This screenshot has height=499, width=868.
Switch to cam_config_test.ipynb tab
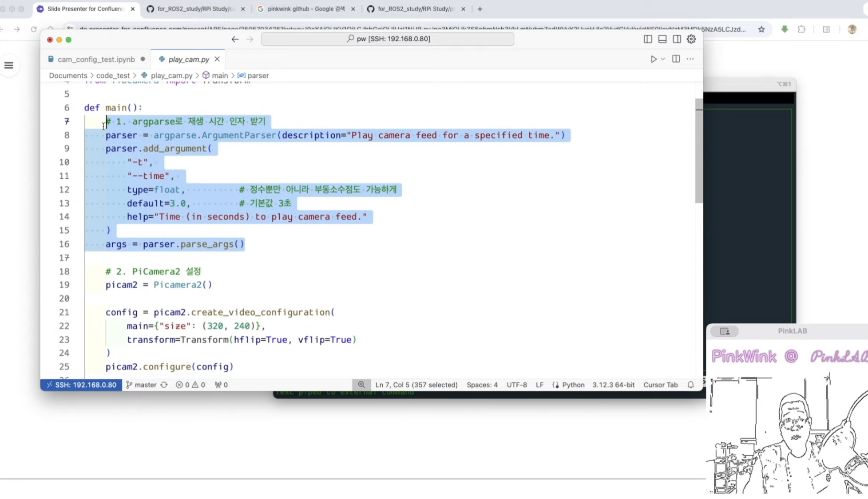tap(96, 59)
